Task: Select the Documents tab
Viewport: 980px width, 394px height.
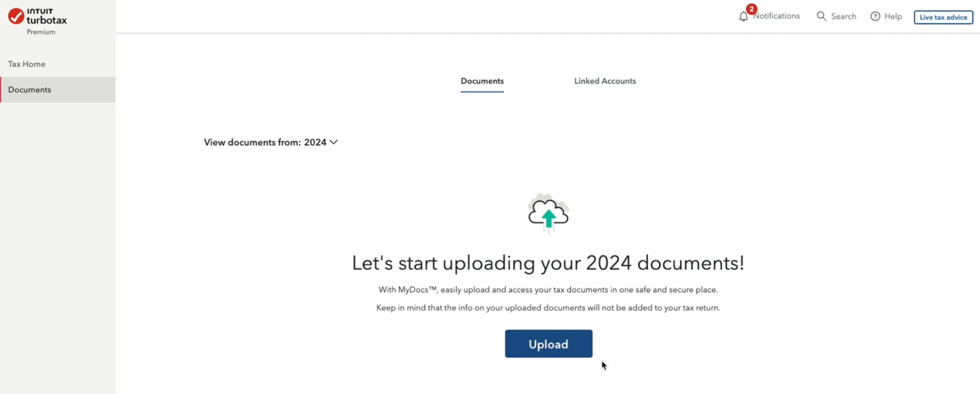Action: (x=482, y=81)
